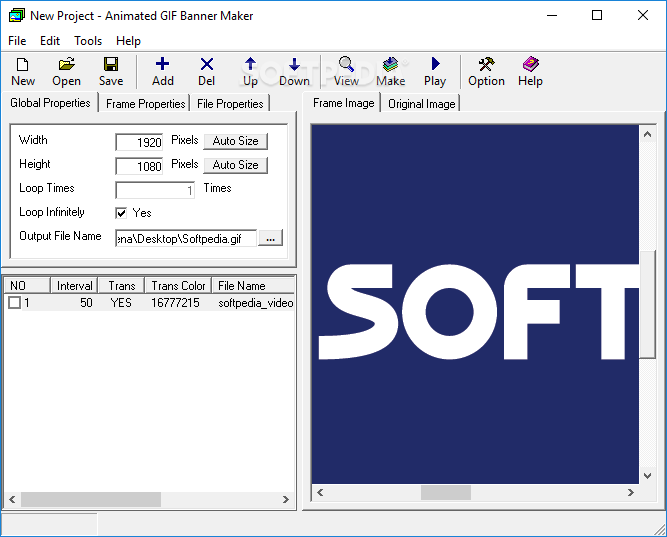667x537 pixels.
Task: Select the YES transparency cell
Action: click(x=121, y=303)
